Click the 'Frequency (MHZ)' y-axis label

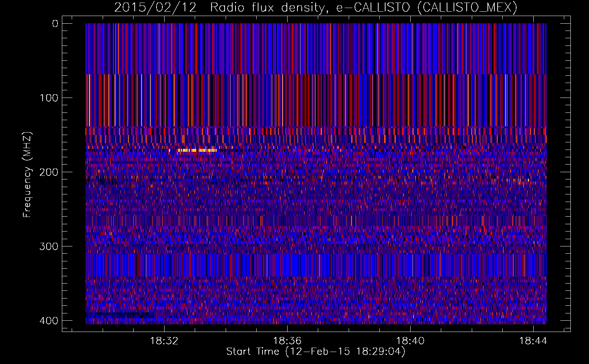tap(27, 175)
